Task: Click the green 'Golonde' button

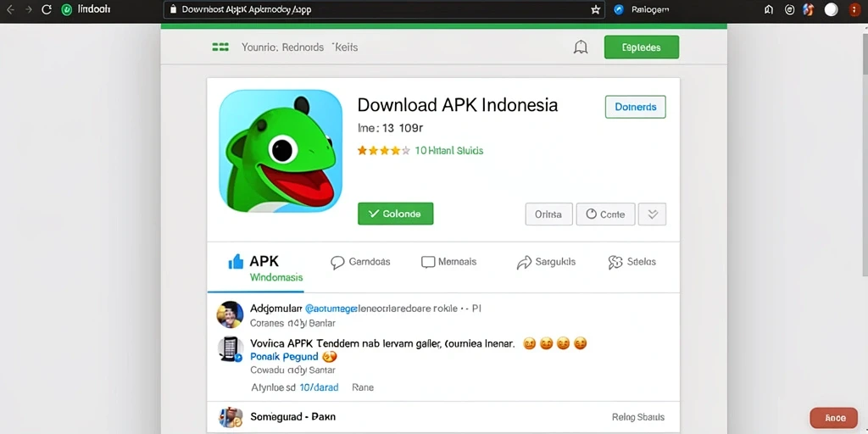Action: pyautogui.click(x=395, y=214)
